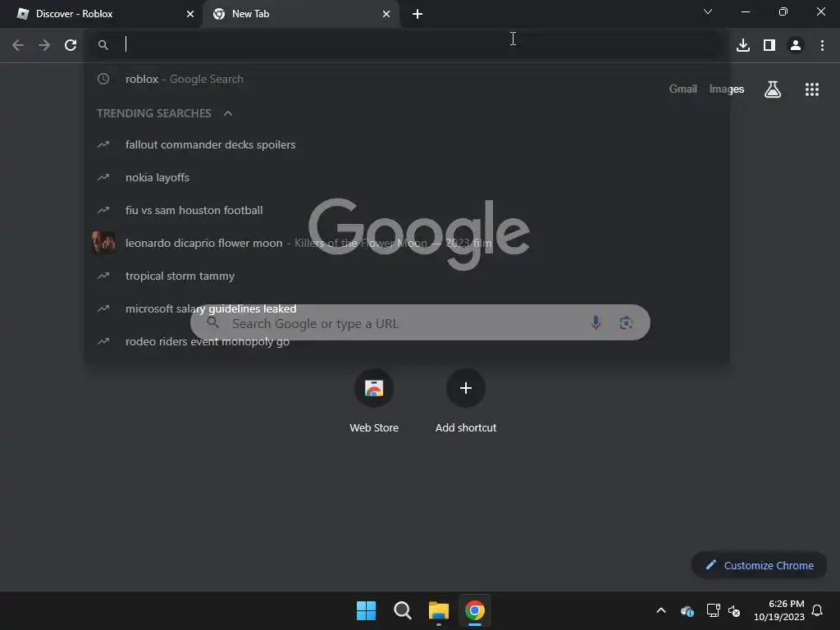
Task: Select leonardo dicaprio flower moon suggestion
Action: coord(407,243)
